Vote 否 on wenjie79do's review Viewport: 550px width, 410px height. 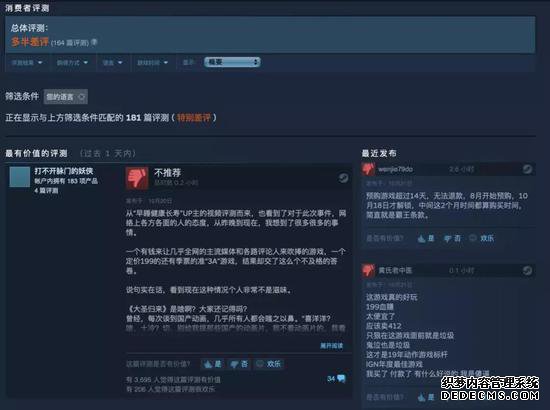tap(452, 238)
